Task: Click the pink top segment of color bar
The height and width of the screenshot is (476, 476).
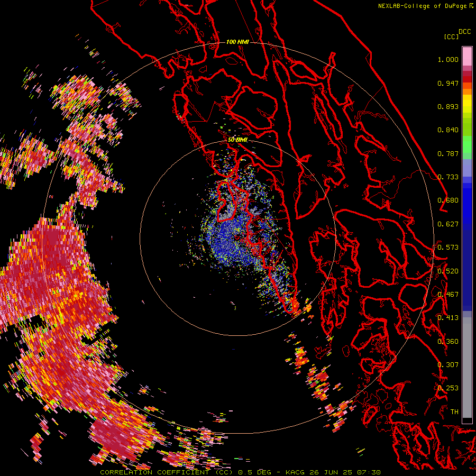Action: (x=467, y=56)
